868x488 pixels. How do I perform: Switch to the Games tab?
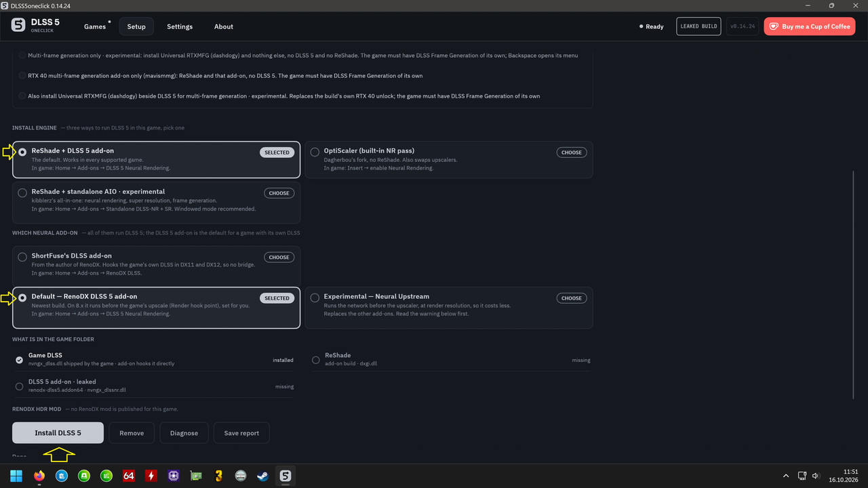tap(95, 26)
